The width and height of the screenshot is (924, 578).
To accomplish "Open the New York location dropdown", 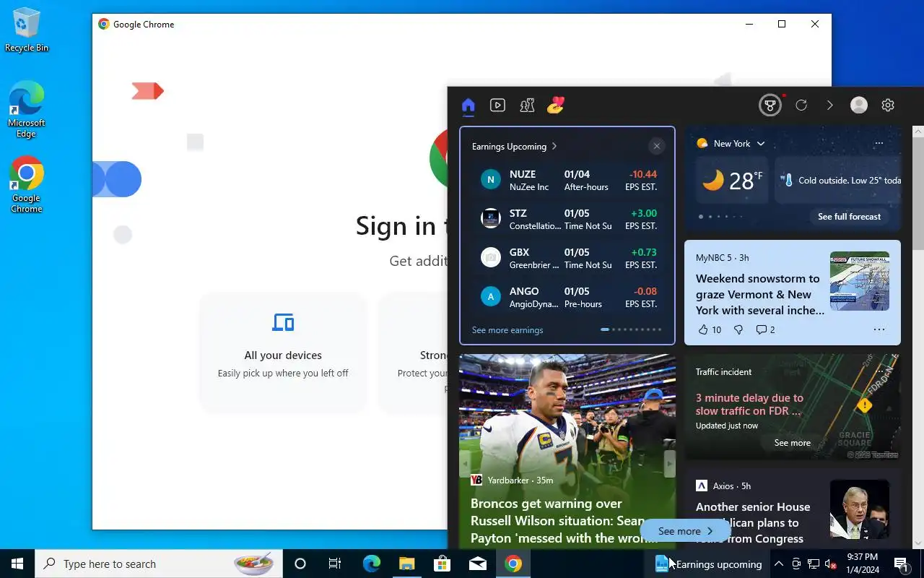I will click(x=739, y=144).
